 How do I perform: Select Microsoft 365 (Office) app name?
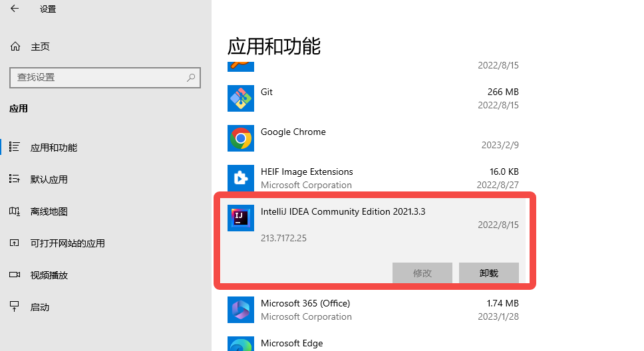coord(305,303)
